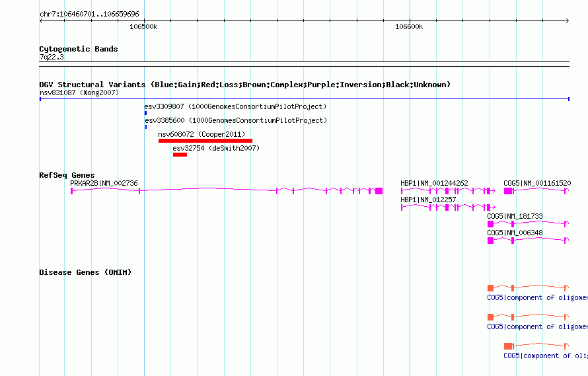588x376 pixels.
Task: Click the HBP1 NM_001244262 transcript glyph
Action: [x=448, y=191]
